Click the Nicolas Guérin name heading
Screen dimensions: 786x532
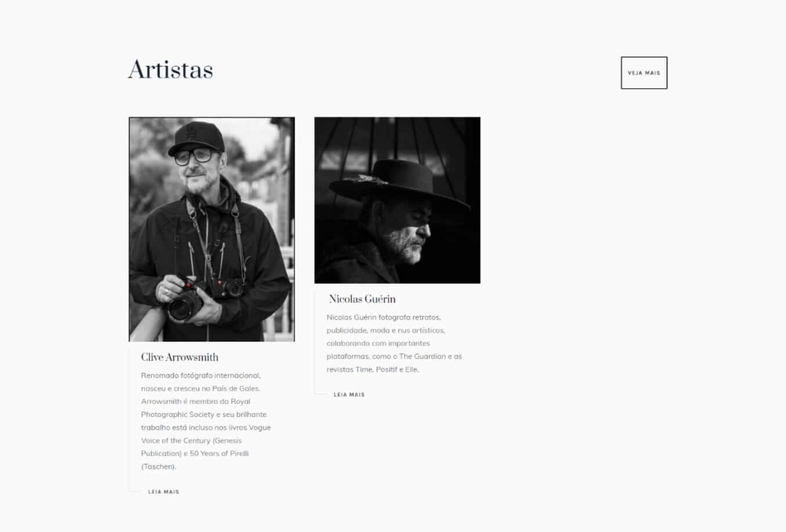[362, 299]
